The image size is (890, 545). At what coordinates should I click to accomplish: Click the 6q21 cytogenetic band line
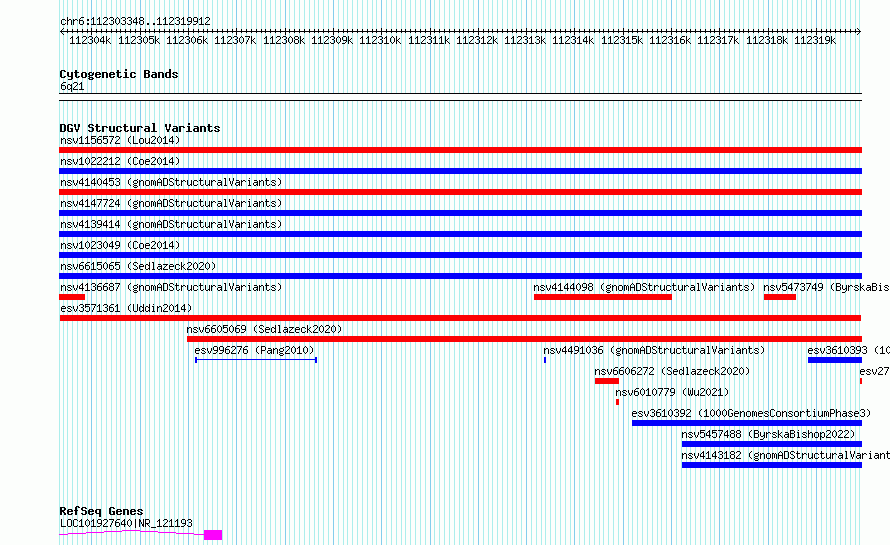point(460,97)
